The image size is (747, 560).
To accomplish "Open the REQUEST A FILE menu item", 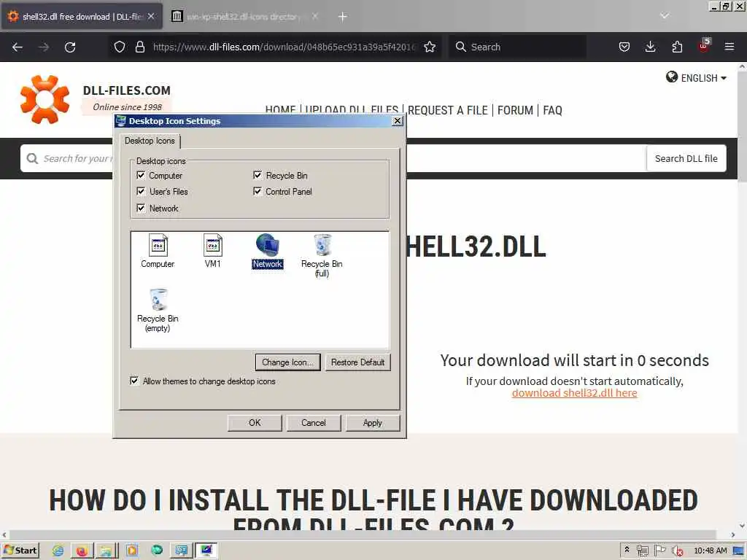I will 448,111.
